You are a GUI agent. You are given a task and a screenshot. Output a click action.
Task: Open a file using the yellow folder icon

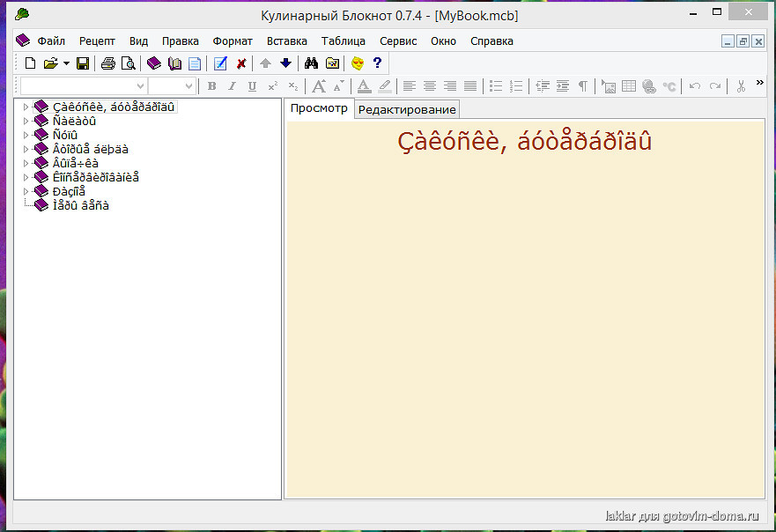[x=50, y=63]
